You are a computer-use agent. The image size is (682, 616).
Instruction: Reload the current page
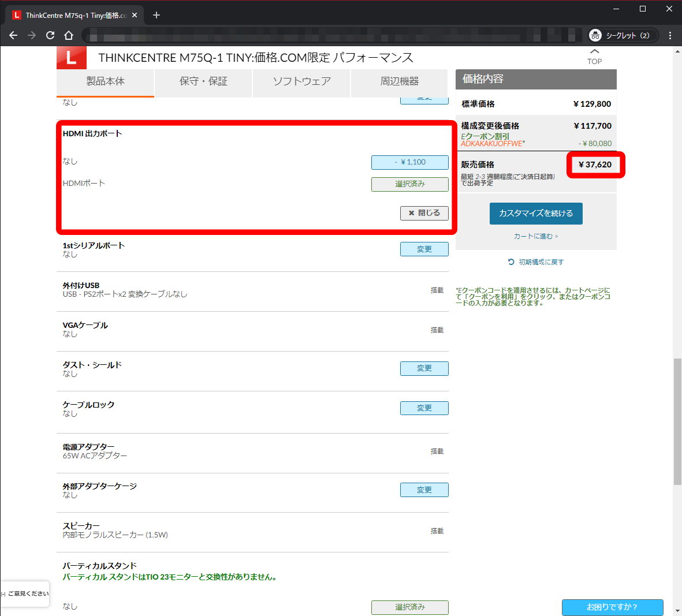click(50, 35)
